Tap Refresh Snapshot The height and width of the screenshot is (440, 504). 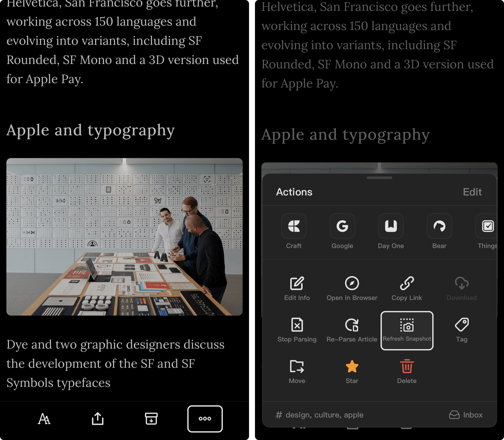407,331
